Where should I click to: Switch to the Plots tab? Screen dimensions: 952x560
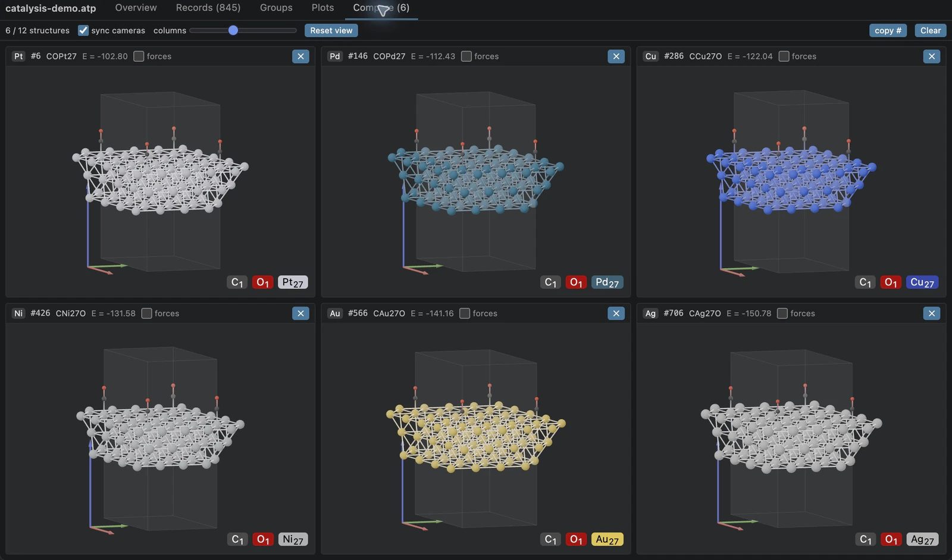pyautogui.click(x=322, y=8)
